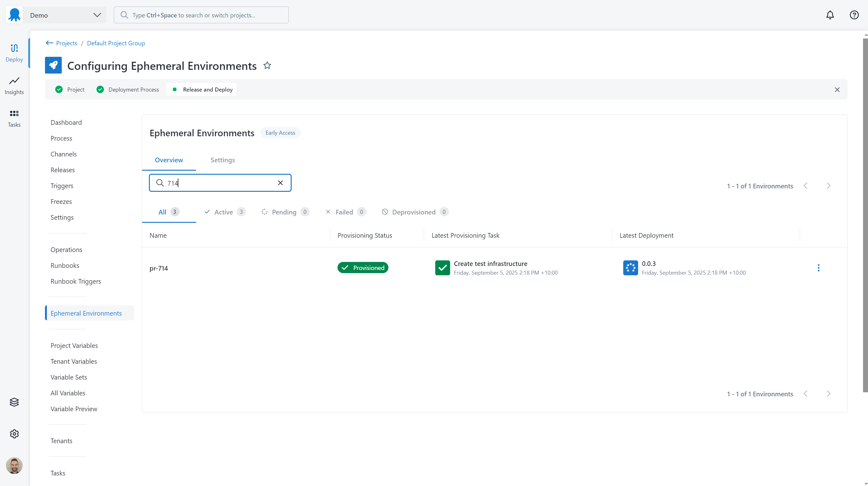This screenshot has width=868, height=486.
Task: Click the Provisioned status badge
Action: 363,268
